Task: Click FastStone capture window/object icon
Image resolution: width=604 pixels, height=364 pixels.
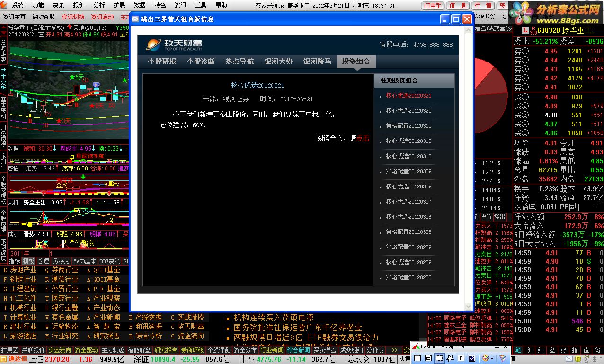Action: [428, 358]
